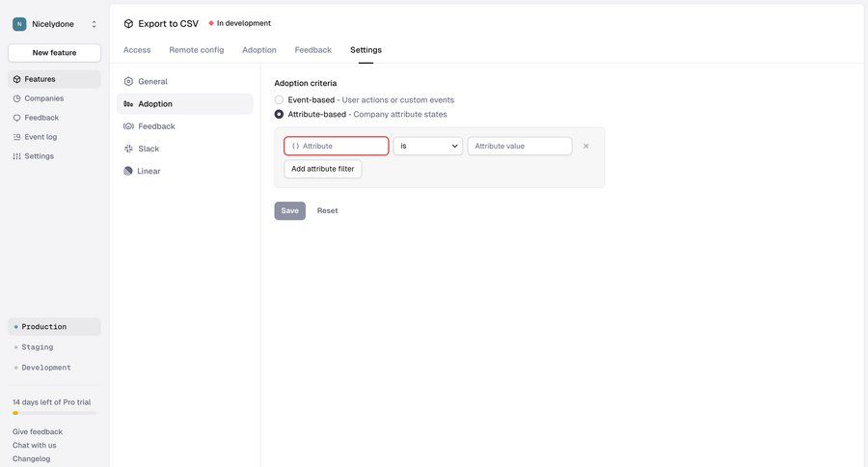Remove the attribute filter row

pyautogui.click(x=585, y=147)
